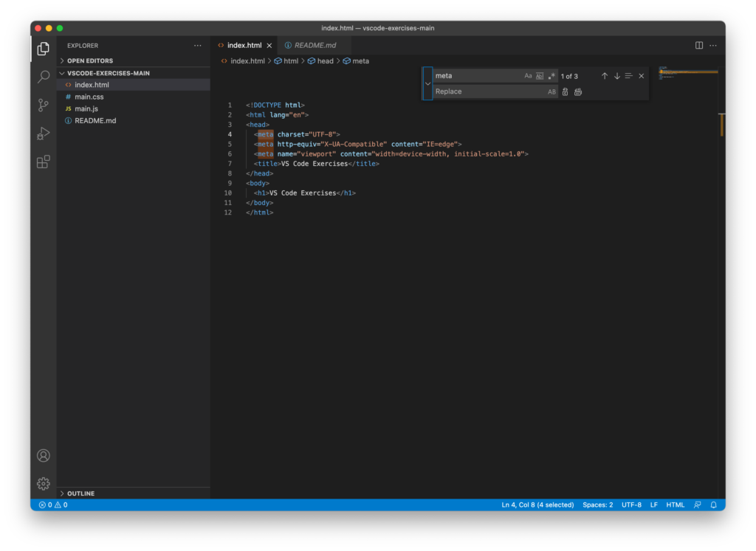Open editor more actions ellipsis
The height and width of the screenshot is (551, 756).
pyautogui.click(x=713, y=45)
